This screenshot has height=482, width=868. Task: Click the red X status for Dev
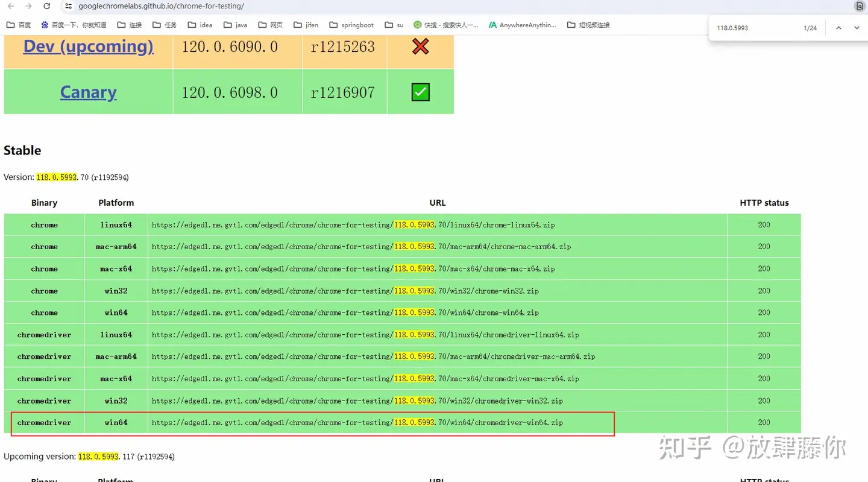click(x=420, y=46)
